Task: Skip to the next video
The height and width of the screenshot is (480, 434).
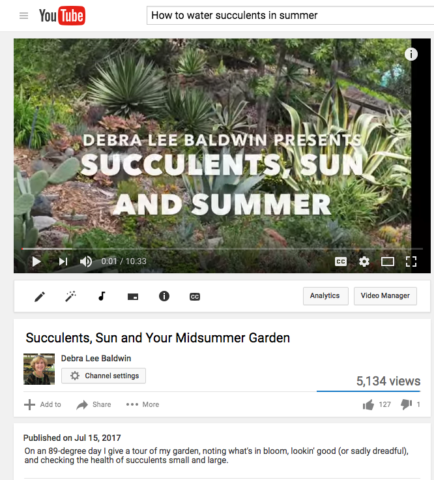Action: [63, 261]
